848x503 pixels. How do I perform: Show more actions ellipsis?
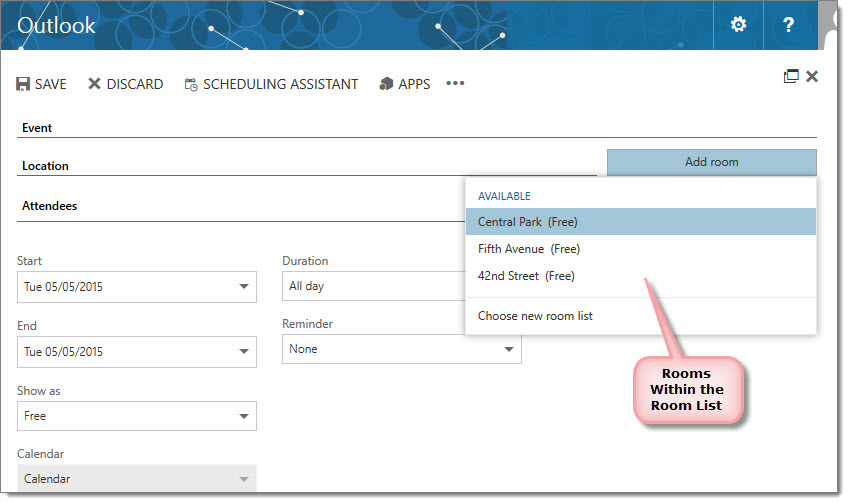coord(455,83)
